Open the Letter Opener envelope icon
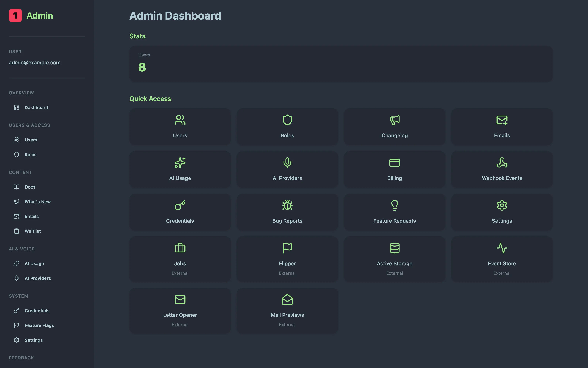This screenshot has width=588, height=368. (x=180, y=299)
